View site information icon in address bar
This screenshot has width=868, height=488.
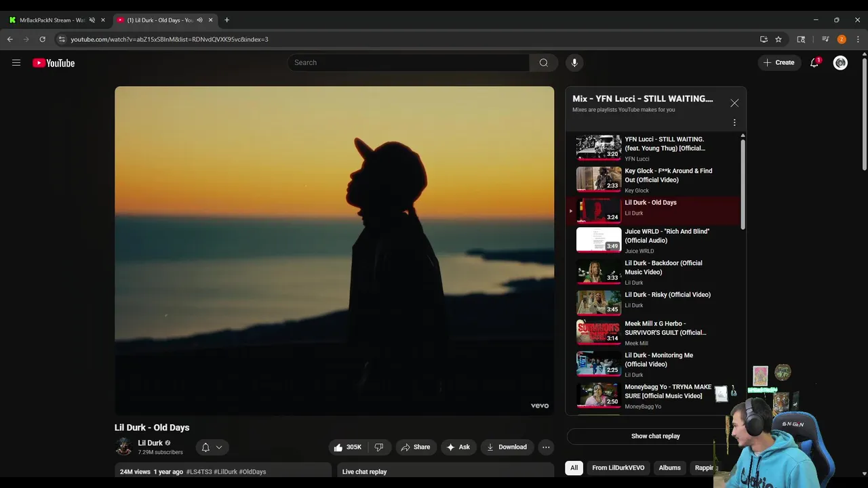(62, 39)
